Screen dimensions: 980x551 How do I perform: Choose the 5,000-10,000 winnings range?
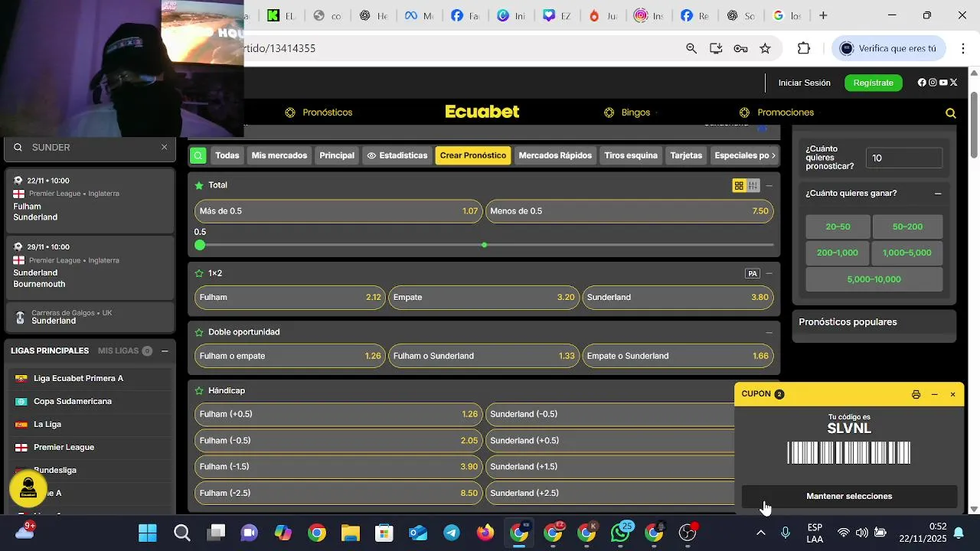click(x=874, y=279)
